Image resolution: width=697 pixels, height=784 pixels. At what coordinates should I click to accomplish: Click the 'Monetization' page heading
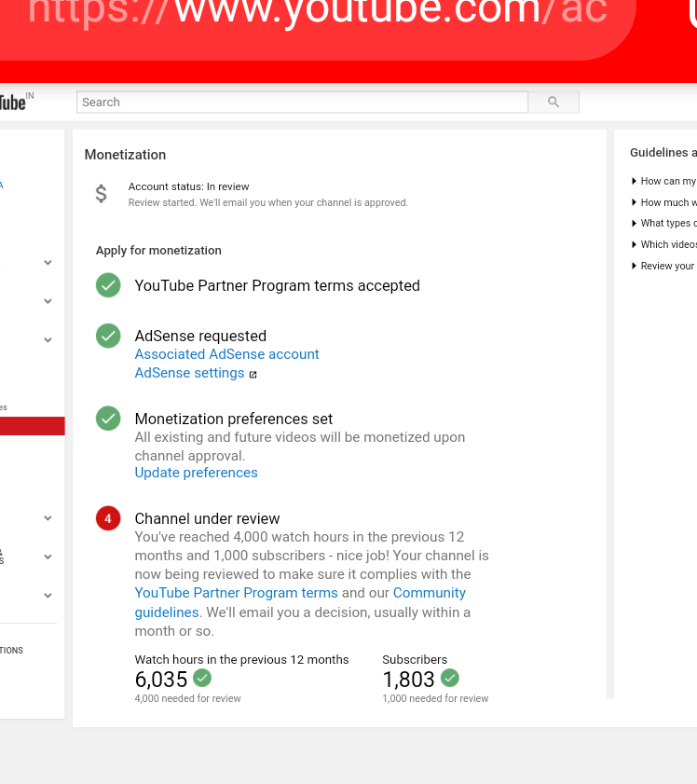click(x=125, y=155)
